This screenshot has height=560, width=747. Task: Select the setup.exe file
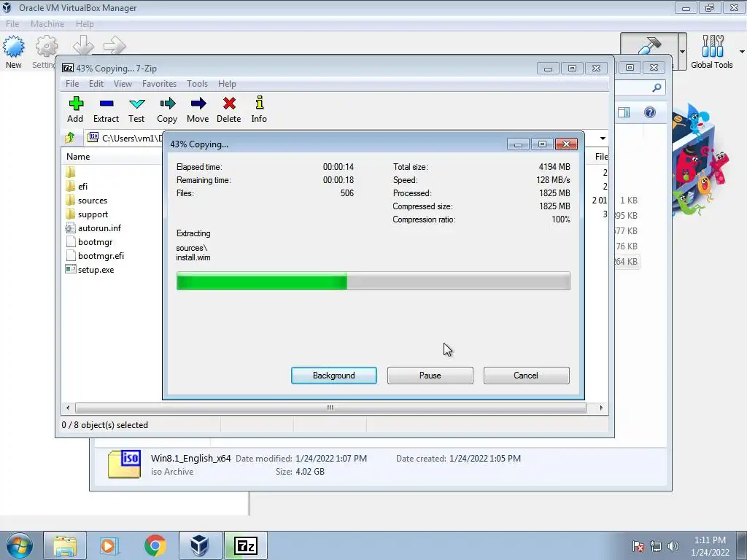click(x=96, y=270)
